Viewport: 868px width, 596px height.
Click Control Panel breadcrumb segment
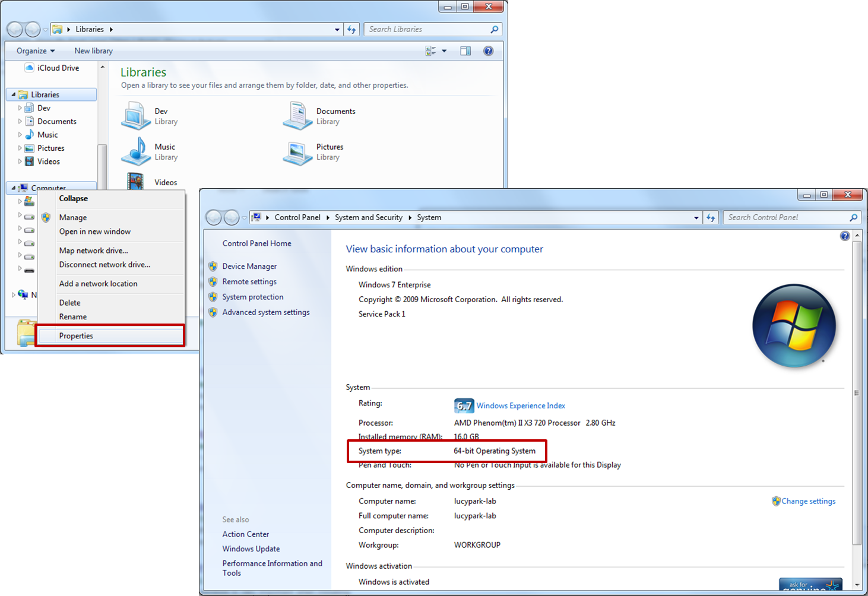coord(297,217)
